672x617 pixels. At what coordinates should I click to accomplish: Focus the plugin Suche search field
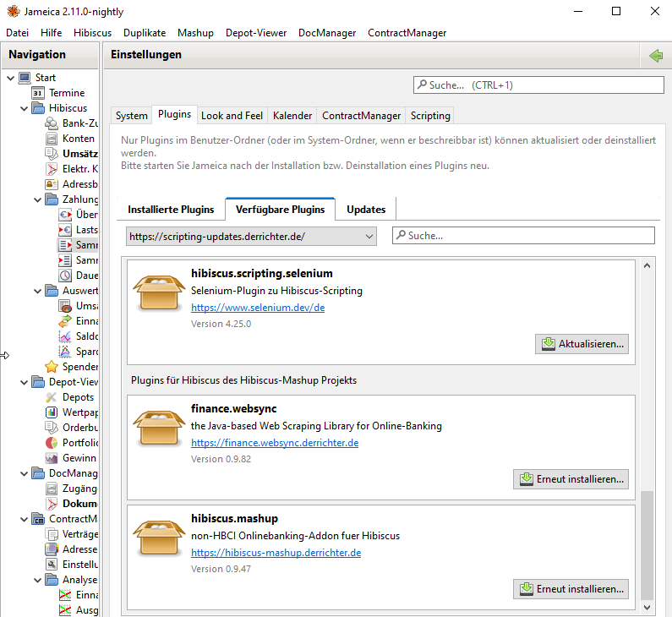tap(523, 236)
